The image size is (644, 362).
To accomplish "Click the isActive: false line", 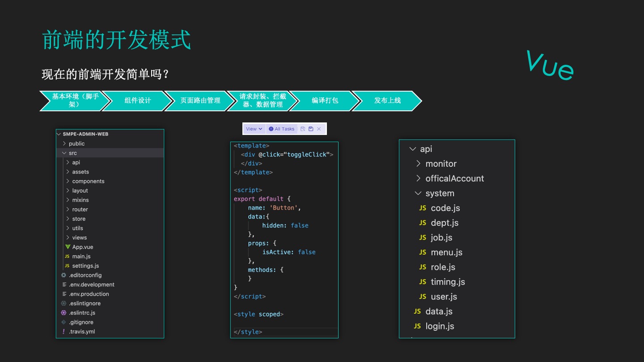I will click(289, 252).
